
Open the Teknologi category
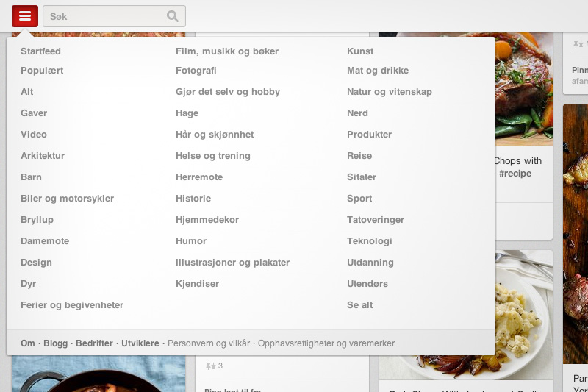tap(370, 241)
